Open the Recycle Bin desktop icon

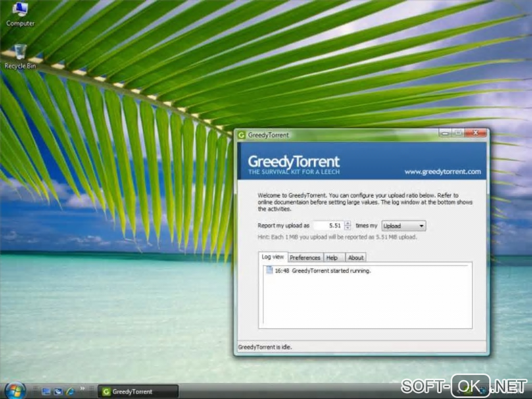(x=20, y=57)
